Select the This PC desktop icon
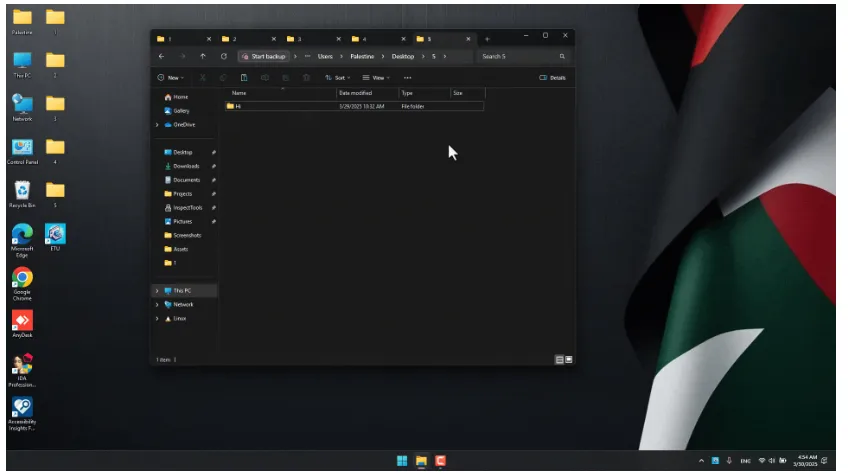 [22, 65]
